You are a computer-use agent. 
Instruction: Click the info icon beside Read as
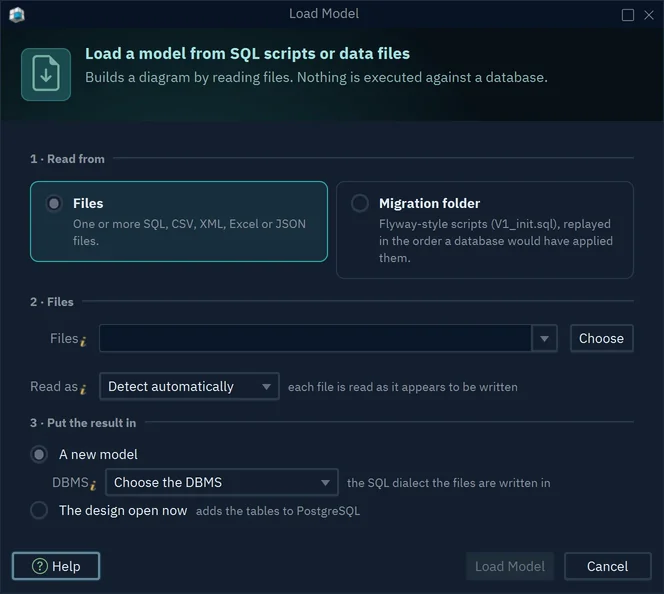pyautogui.click(x=83, y=389)
